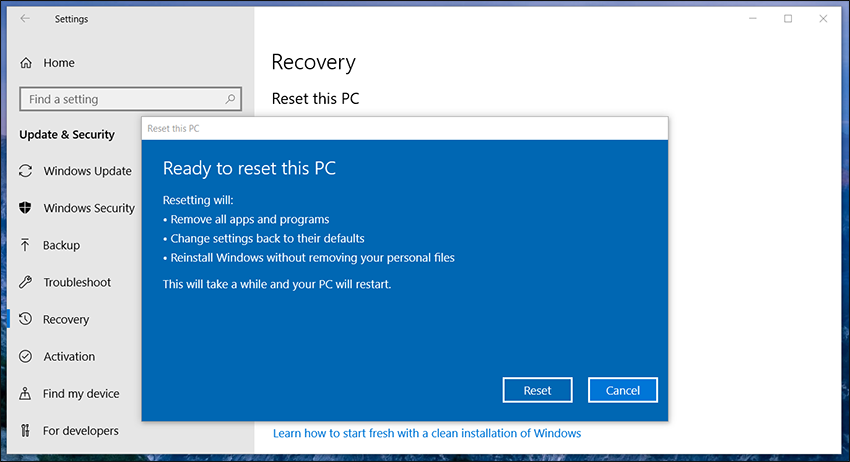Screen dimensions: 850x462
Task: Click the Recovery history clock icon
Action: click(25, 319)
